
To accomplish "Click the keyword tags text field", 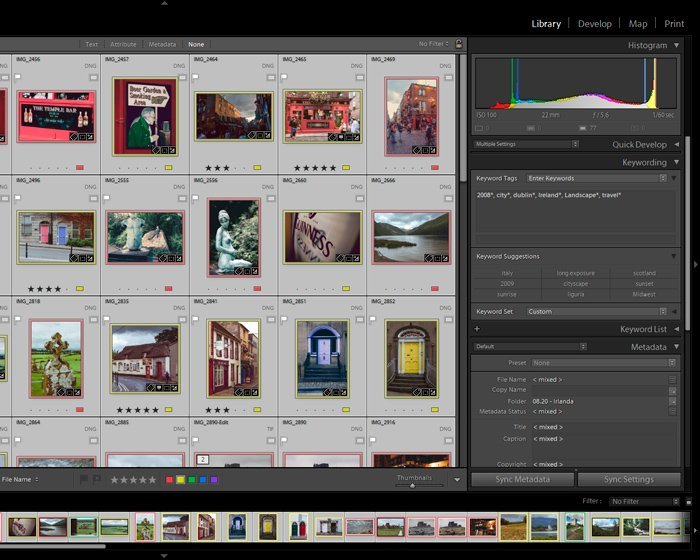I will (575, 211).
